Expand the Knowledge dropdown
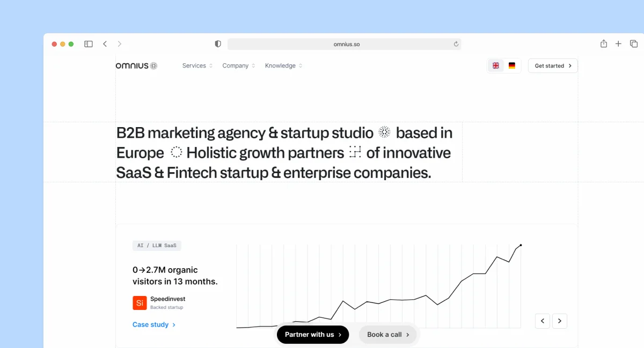The width and height of the screenshot is (644, 348). (x=284, y=66)
